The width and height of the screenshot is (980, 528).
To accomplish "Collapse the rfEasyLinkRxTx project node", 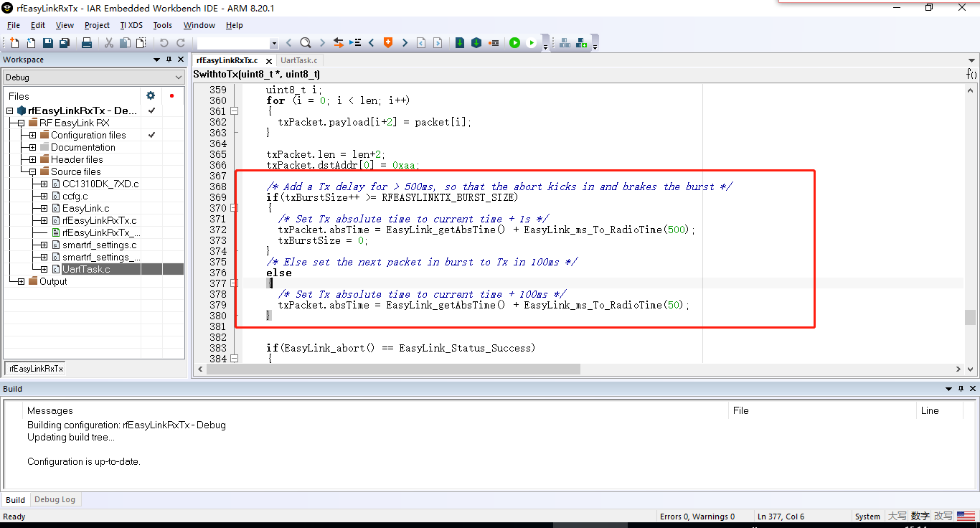I will pos(10,110).
